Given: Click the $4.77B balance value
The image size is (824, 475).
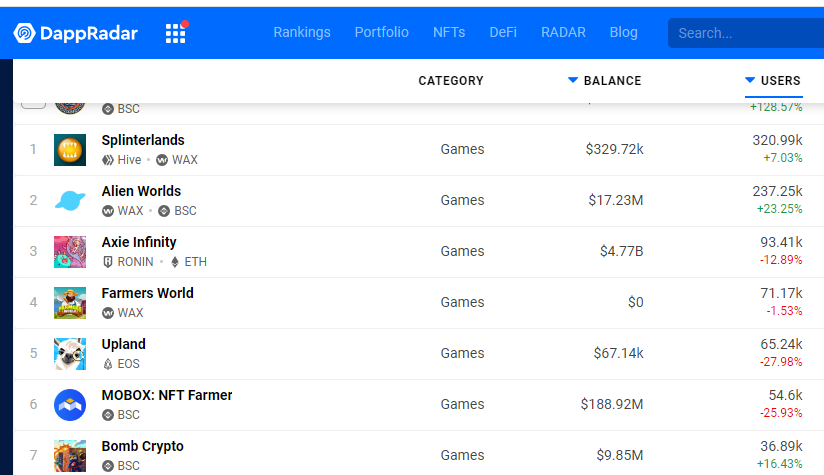Looking at the screenshot, I should (622, 251).
